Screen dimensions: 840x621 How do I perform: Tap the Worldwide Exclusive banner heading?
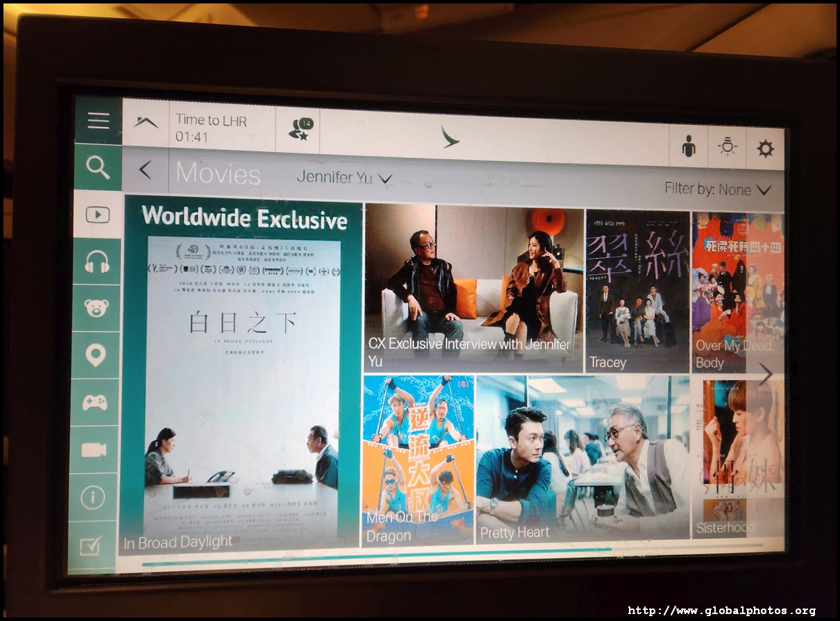click(244, 217)
